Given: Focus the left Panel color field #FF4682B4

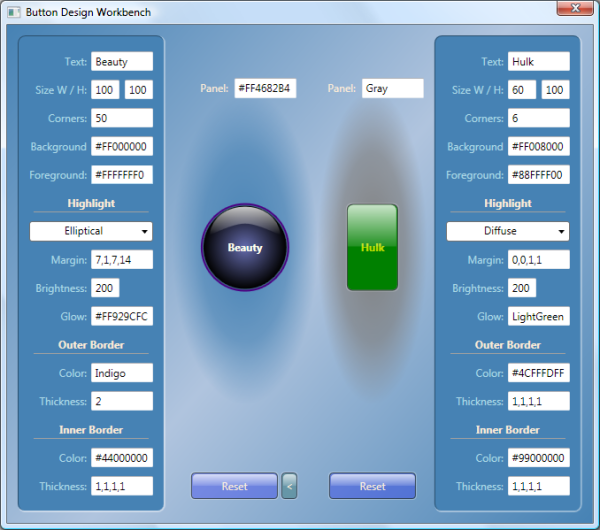Looking at the screenshot, I should point(267,88).
